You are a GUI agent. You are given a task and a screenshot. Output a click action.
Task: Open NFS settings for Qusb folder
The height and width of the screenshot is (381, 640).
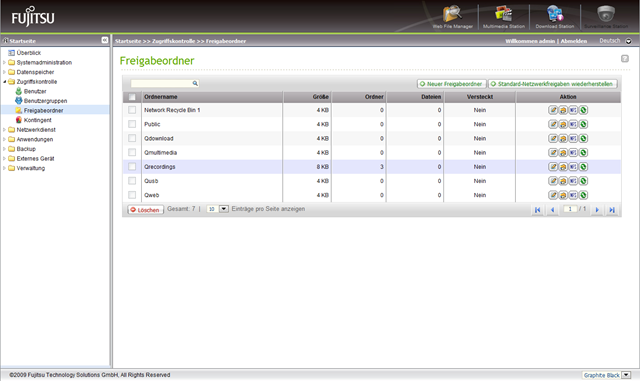[573, 181]
